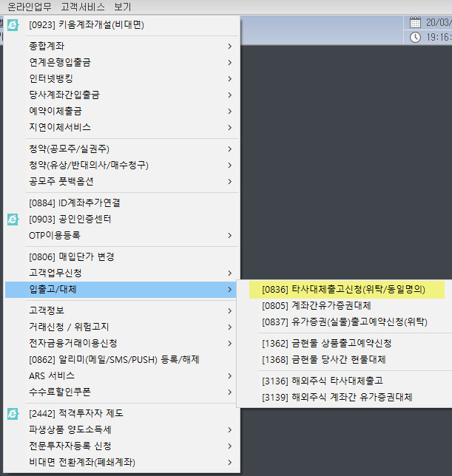Select [0837] 유가증권(실물)출고예약신청(위탁)
The image size is (452, 476).
(345, 322)
